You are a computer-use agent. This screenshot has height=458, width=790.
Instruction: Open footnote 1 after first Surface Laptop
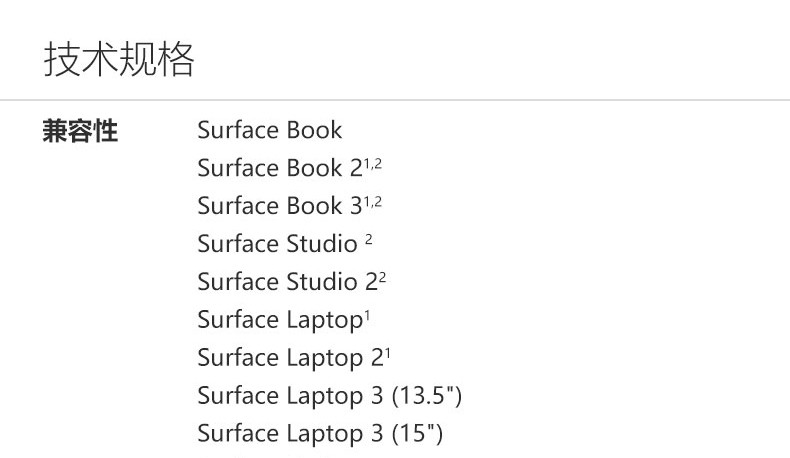(367, 316)
